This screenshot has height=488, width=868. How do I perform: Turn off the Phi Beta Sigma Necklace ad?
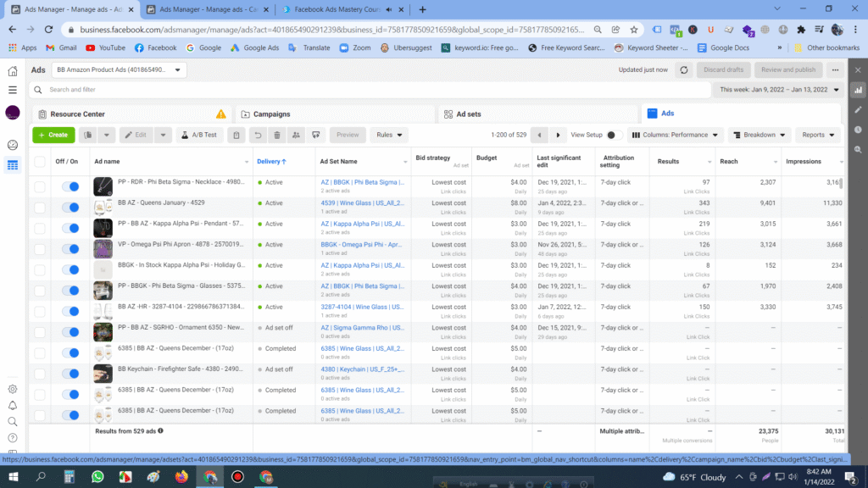70,186
